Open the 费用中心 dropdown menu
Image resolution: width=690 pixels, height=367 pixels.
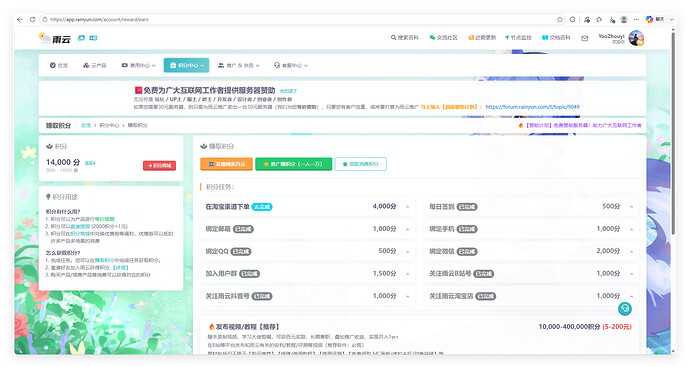click(139, 65)
